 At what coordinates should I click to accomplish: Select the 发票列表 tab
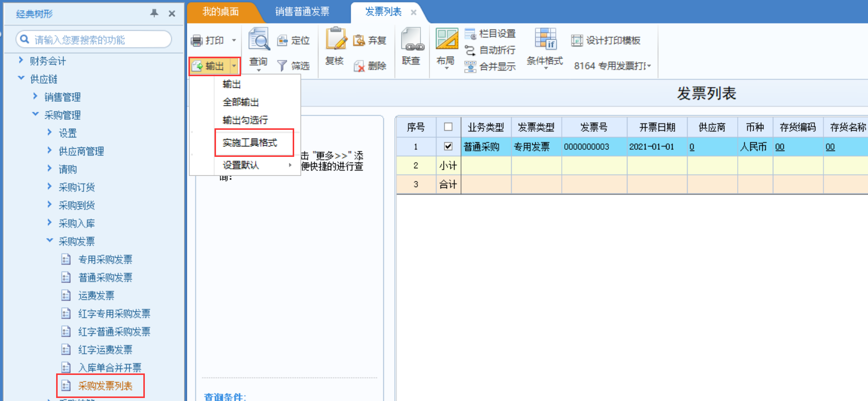[x=383, y=12]
